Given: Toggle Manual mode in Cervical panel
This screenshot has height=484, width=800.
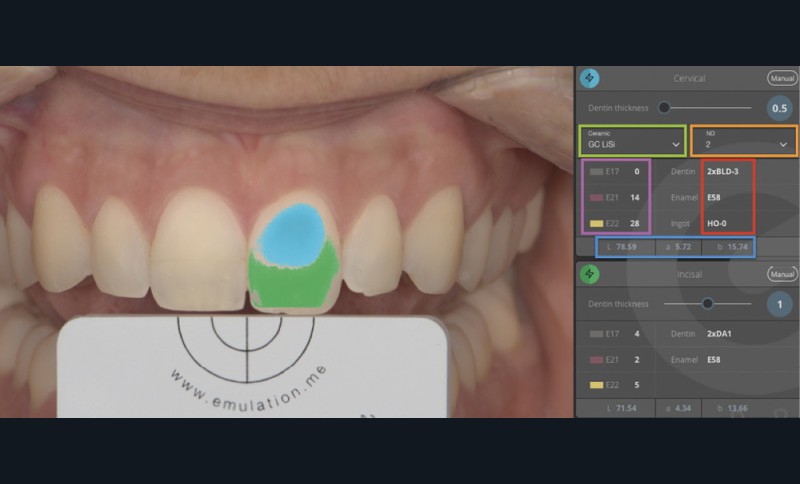Looking at the screenshot, I should click(x=782, y=78).
